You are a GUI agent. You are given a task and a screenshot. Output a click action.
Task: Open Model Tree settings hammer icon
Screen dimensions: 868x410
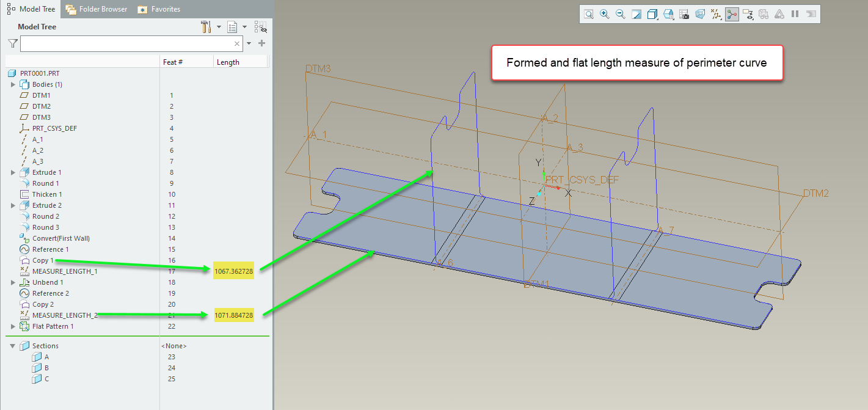(x=206, y=27)
